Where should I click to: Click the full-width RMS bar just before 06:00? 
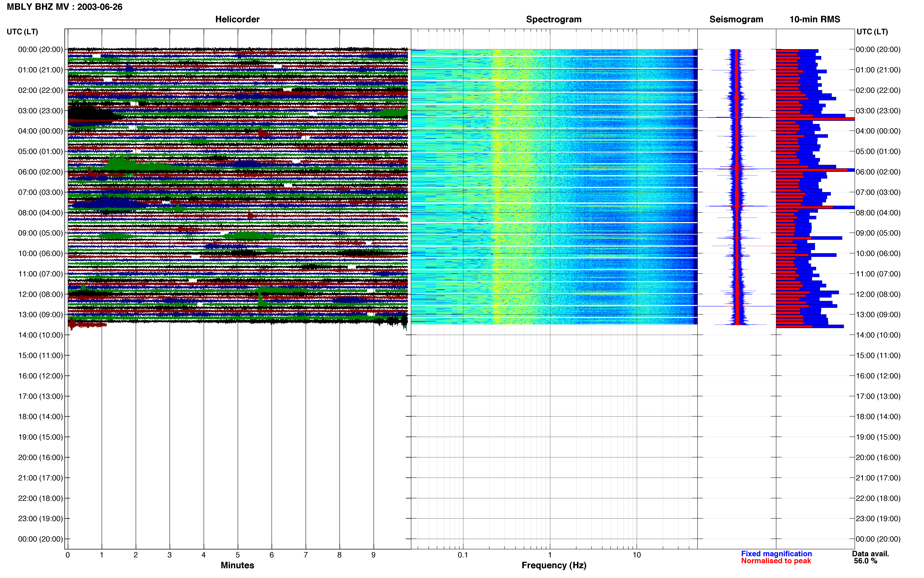(815, 170)
